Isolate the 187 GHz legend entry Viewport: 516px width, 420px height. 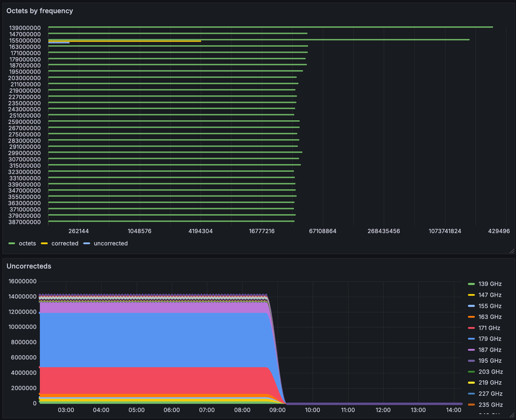click(490, 350)
